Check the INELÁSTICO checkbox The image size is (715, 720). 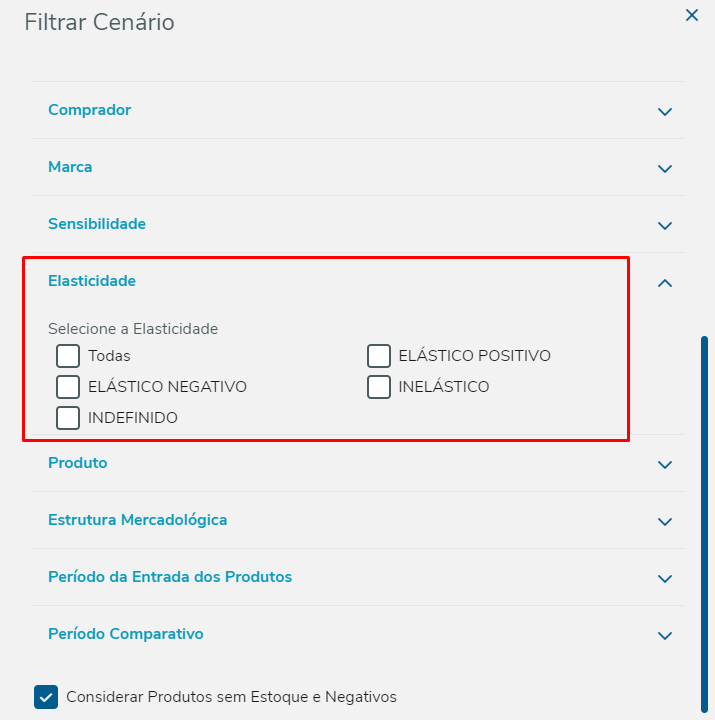point(379,387)
